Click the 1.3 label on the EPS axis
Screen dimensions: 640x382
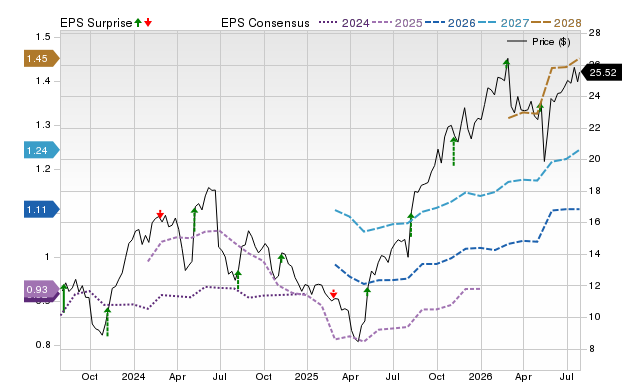(43, 125)
